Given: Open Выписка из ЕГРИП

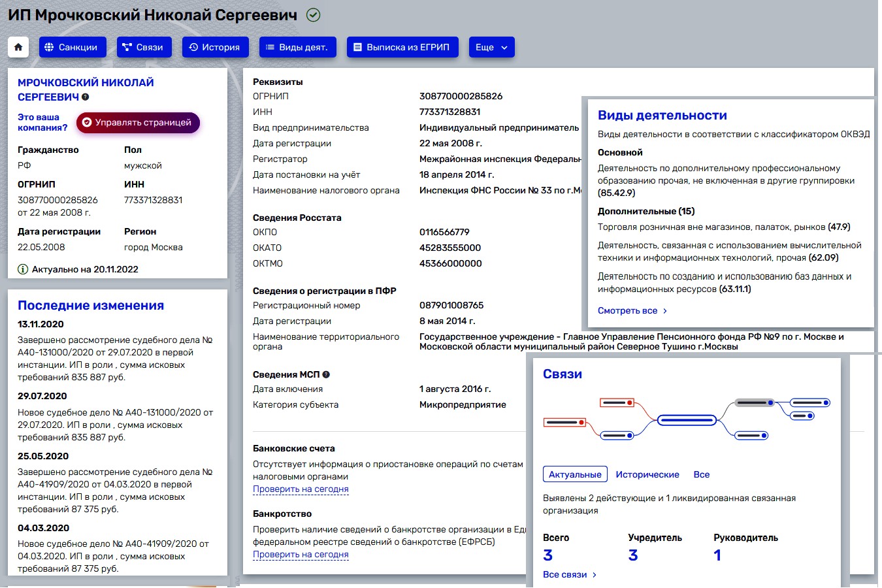Looking at the screenshot, I should (402, 47).
